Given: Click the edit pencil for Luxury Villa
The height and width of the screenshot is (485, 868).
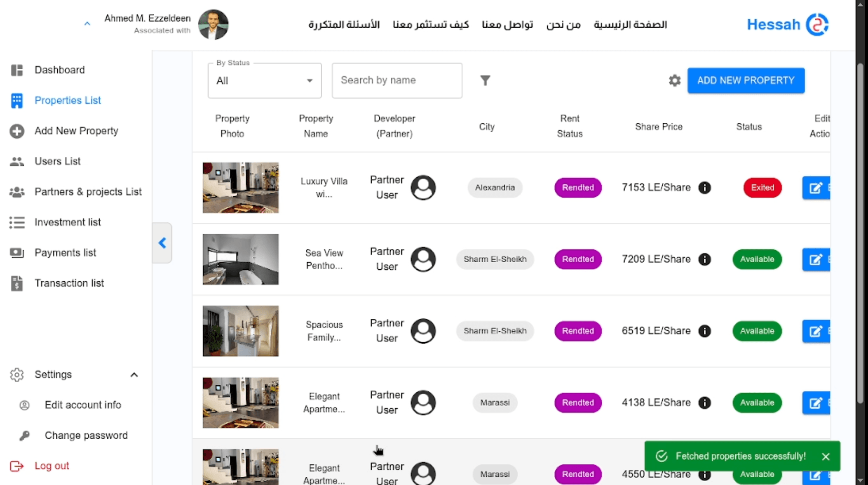Looking at the screenshot, I should [x=816, y=188].
